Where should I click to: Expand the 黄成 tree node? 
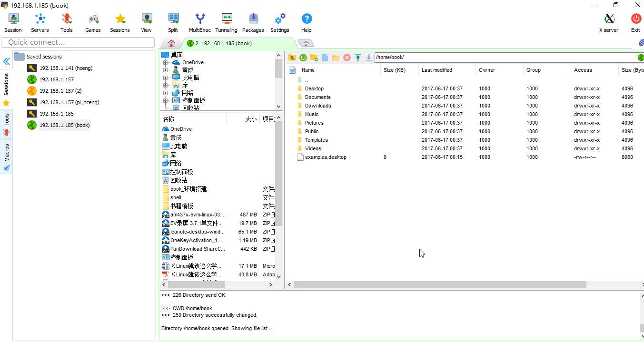coord(165,70)
